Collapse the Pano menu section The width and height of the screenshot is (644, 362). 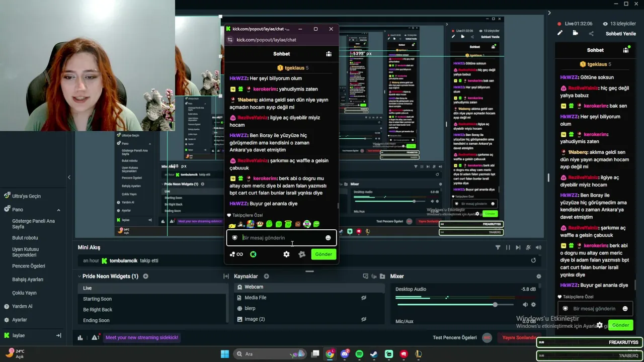[58, 210]
